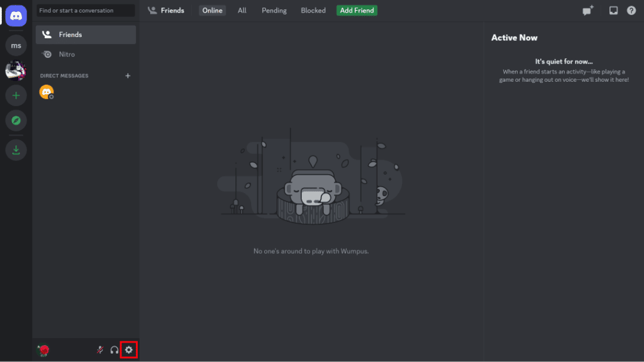
Task: Toggle the microphone mute
Action: click(100, 349)
